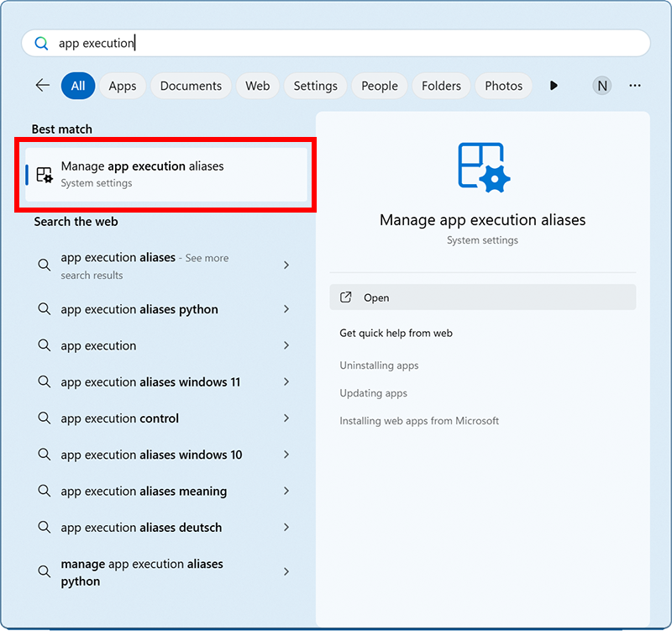The height and width of the screenshot is (631, 672).
Task: Click the Manage app execution aliases result icon
Action: [x=45, y=175]
